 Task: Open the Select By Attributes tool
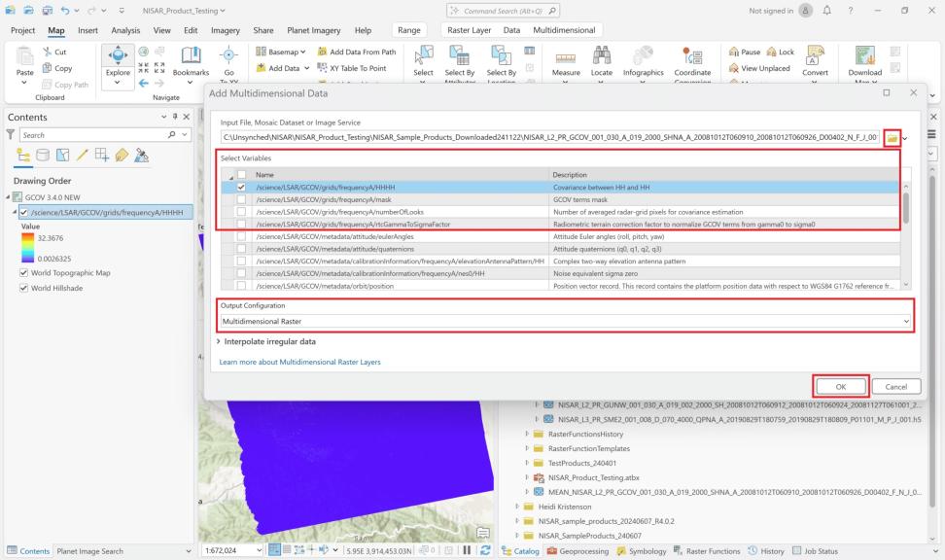(459, 61)
